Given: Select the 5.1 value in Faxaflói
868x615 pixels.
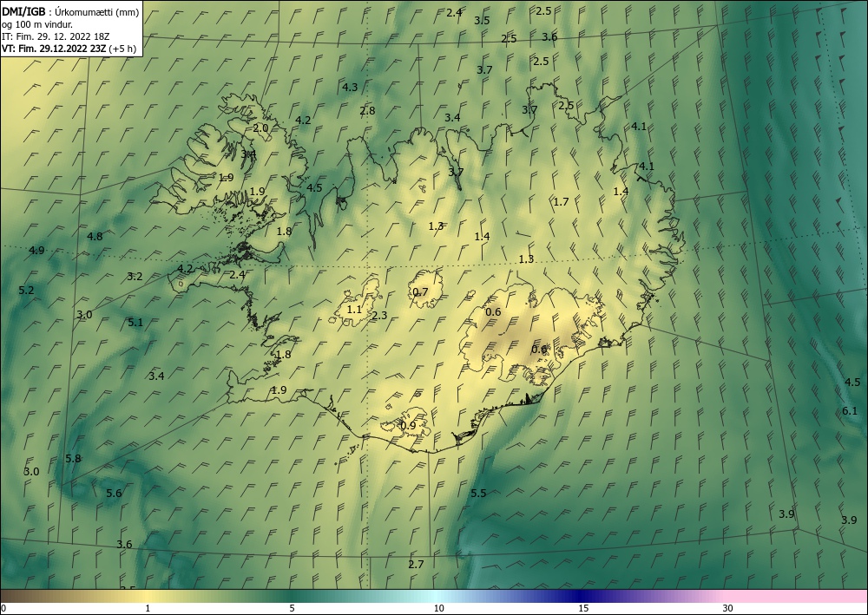Looking at the screenshot, I should coord(135,323).
